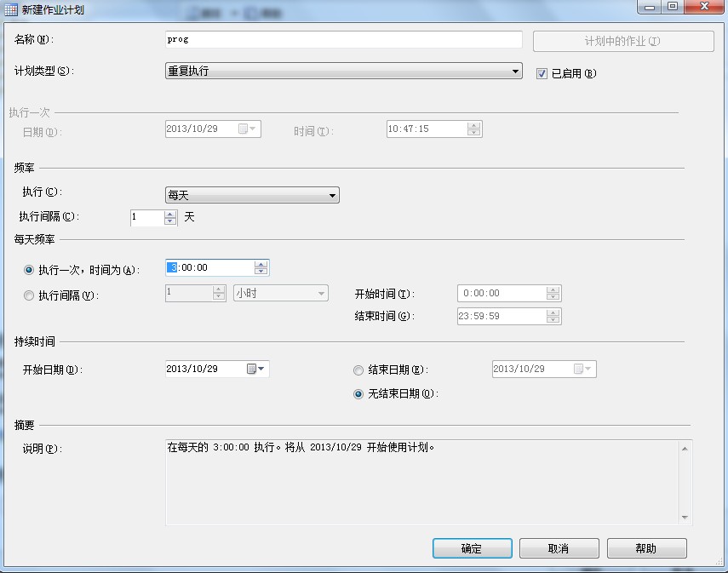
Task: Open the 计划类型 dropdown showing 重复执行
Action: (344, 71)
